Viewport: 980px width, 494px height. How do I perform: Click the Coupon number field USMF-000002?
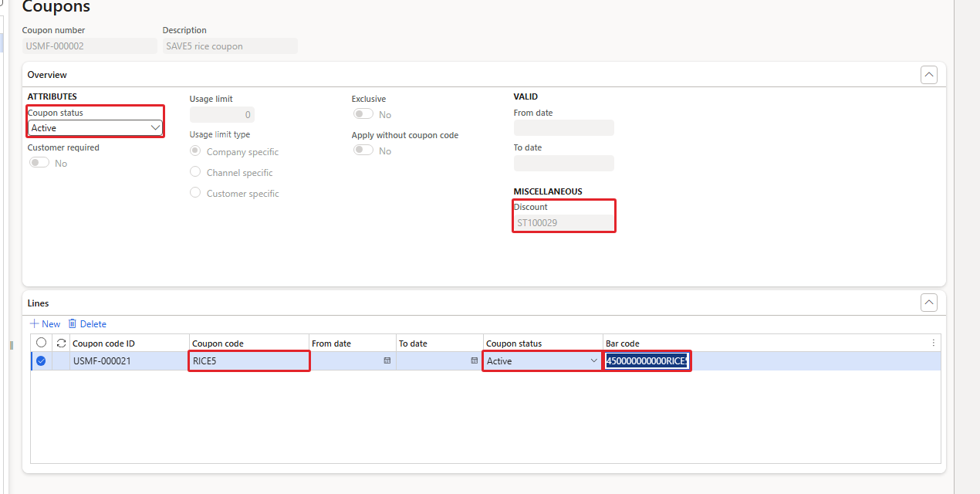coord(90,46)
